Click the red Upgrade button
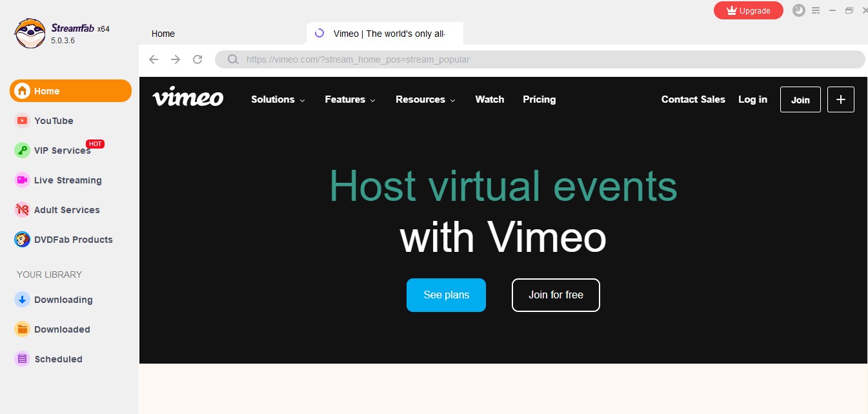Image resolution: width=868 pixels, height=414 pixels. pos(749,10)
